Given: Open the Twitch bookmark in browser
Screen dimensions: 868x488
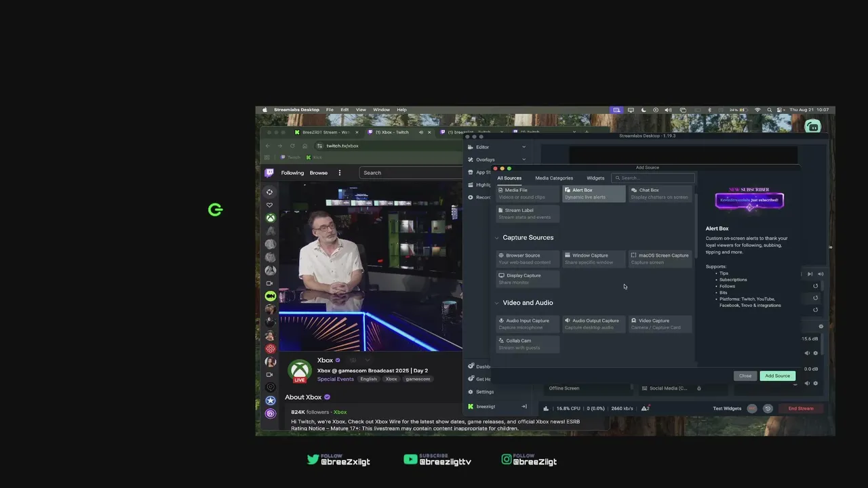Looking at the screenshot, I should tap(290, 157).
